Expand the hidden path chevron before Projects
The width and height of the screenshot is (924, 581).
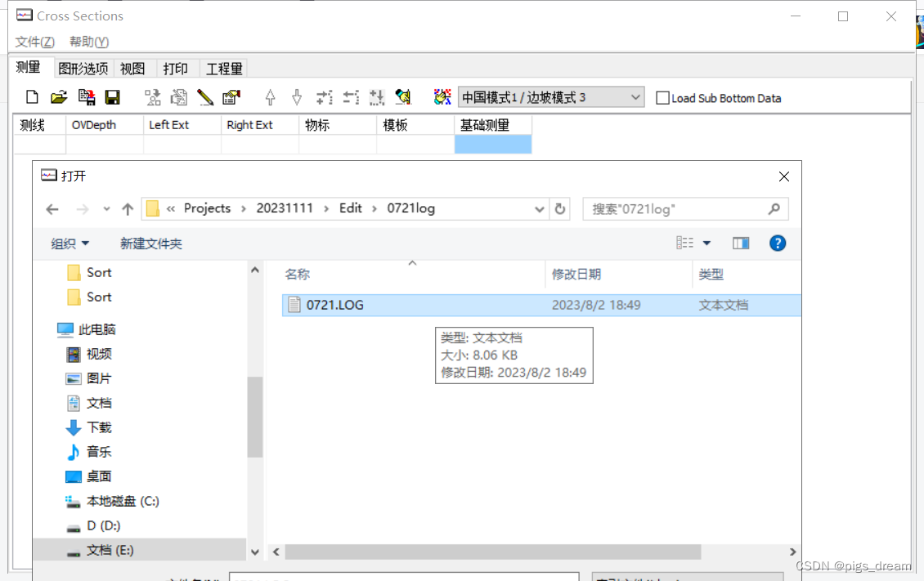coord(171,208)
